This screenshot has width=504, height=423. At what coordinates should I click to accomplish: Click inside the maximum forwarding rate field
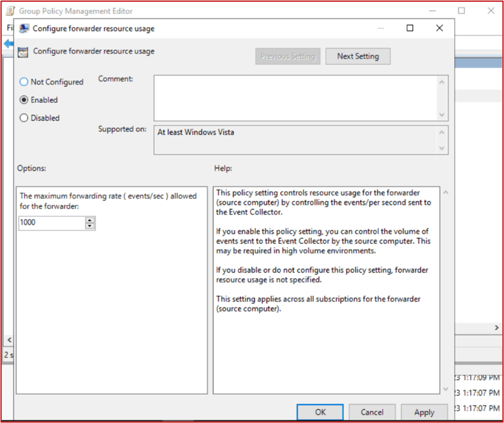click(50, 222)
